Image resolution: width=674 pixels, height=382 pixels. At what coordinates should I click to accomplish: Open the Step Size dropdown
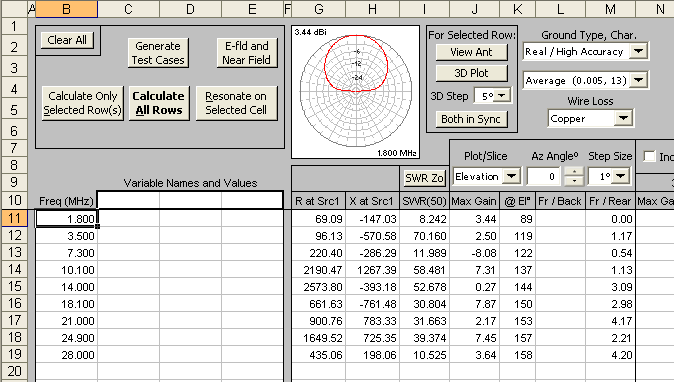point(621,176)
